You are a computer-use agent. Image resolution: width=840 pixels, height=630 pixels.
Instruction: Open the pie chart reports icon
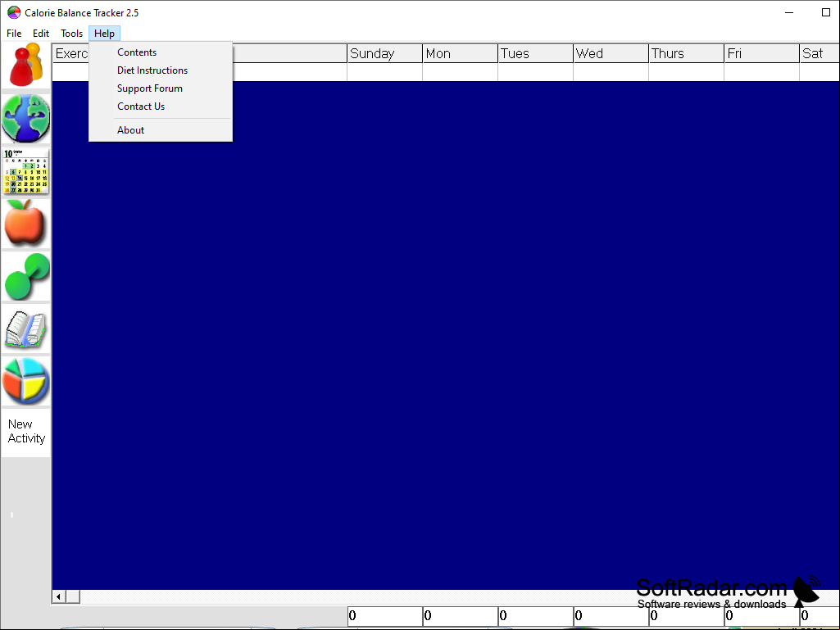[x=26, y=381]
